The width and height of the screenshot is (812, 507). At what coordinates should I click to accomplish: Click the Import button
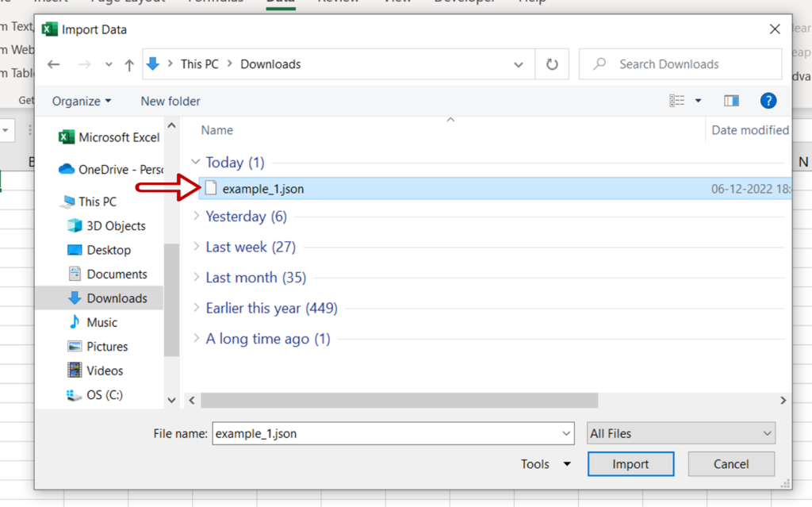coord(630,463)
